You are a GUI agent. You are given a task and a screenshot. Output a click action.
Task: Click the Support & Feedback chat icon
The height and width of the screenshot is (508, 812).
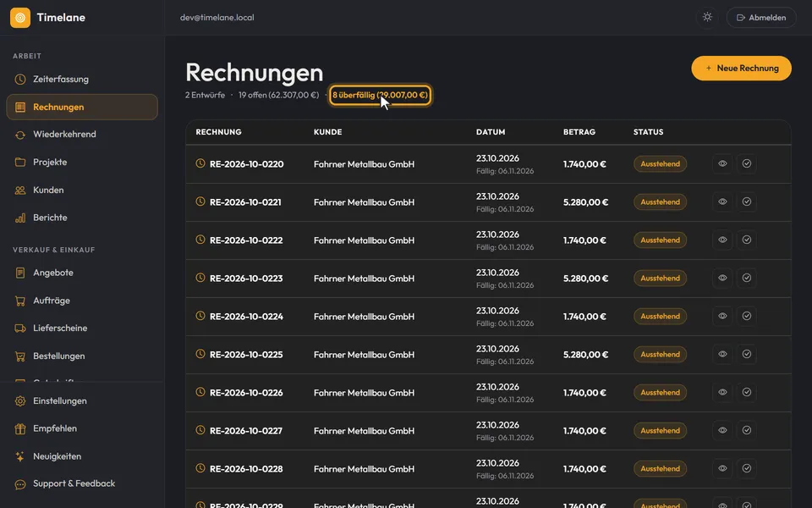coord(20,484)
